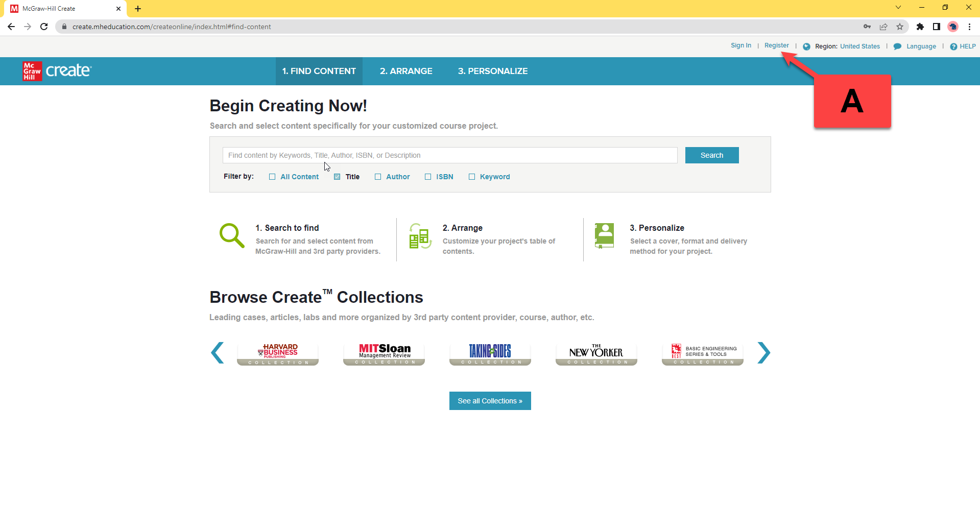
Task: Click the green Personalize book icon
Action: coord(604,235)
